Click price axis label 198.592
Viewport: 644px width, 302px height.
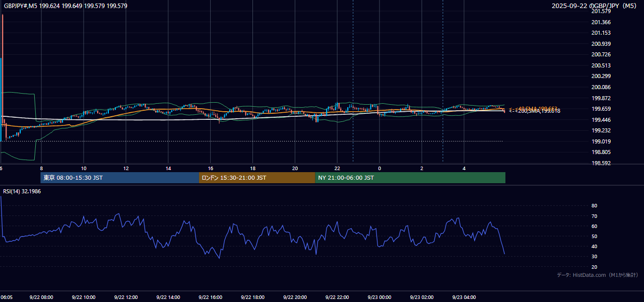pos(601,163)
